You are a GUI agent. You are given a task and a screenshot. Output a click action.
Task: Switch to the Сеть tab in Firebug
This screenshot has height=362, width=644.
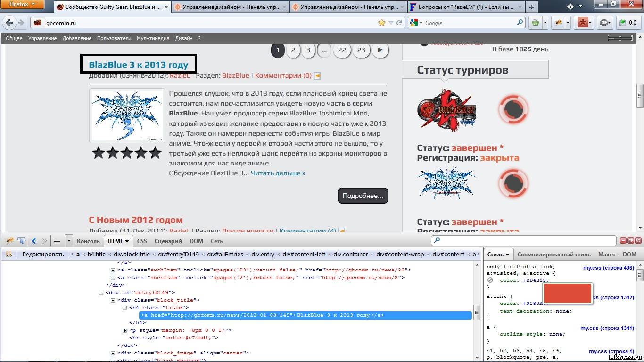coord(217,241)
